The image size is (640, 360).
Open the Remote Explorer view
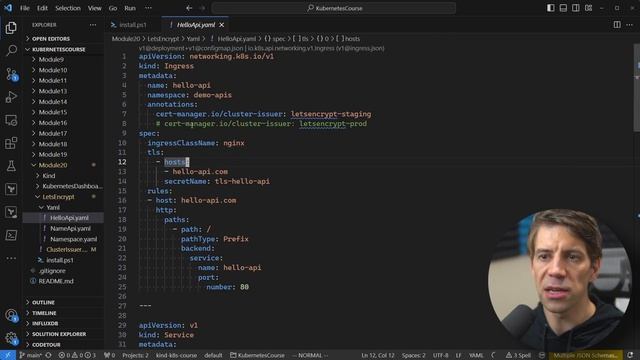(11, 120)
